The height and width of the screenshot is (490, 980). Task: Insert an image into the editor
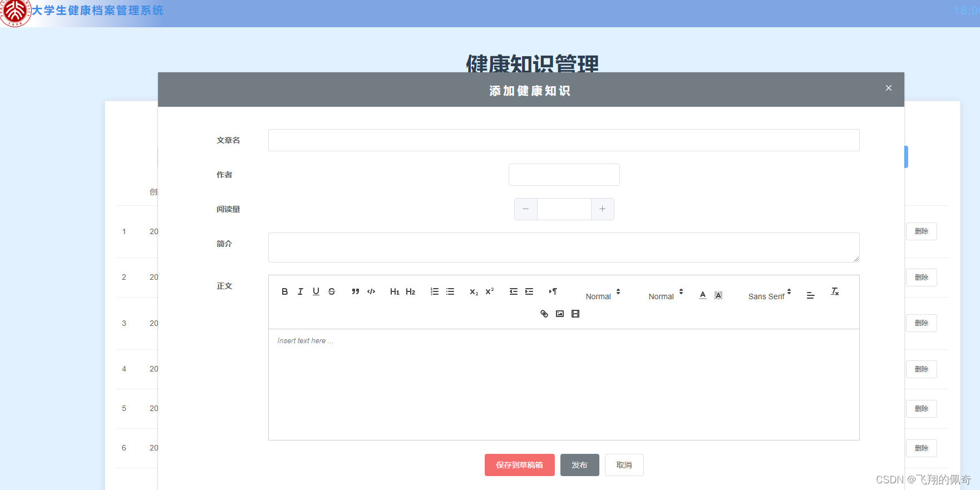coord(560,314)
